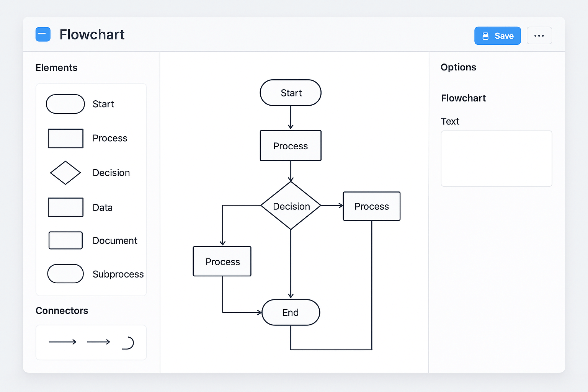The width and height of the screenshot is (588, 392).
Task: Open the three-dot more options menu
Action: point(539,36)
